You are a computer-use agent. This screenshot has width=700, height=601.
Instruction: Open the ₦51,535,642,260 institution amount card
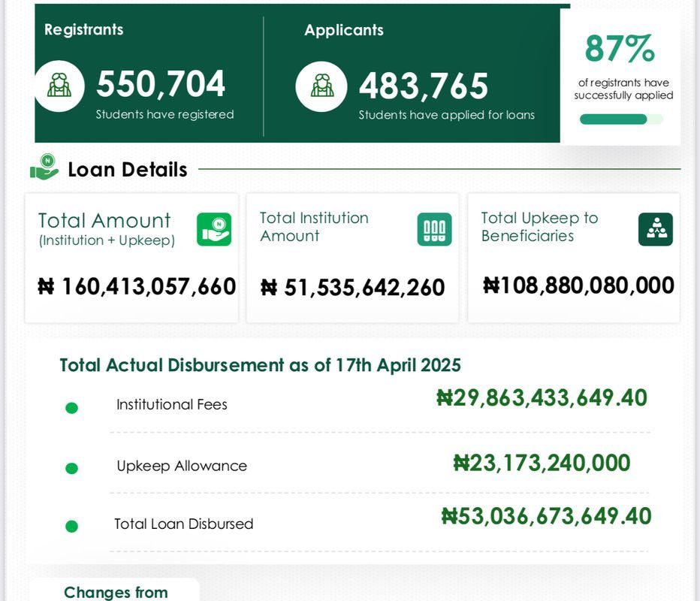click(x=352, y=258)
